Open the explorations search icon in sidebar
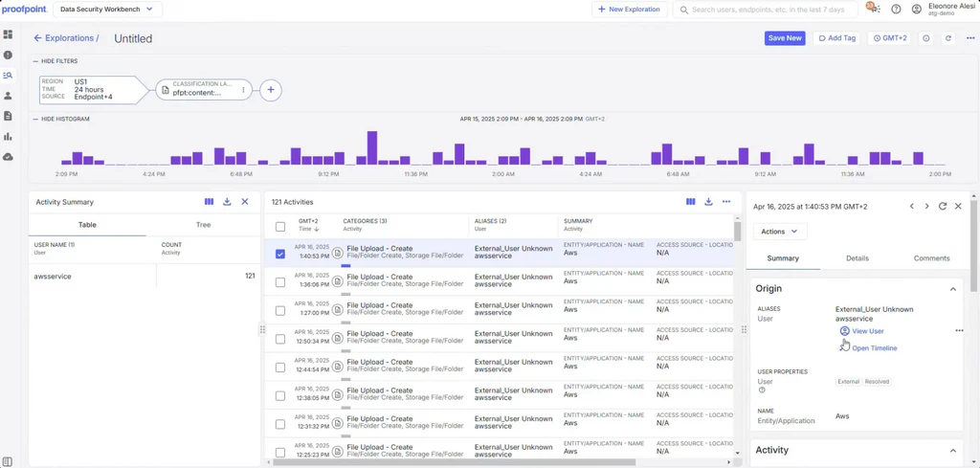Image resolution: width=980 pixels, height=468 pixels. tap(8, 75)
